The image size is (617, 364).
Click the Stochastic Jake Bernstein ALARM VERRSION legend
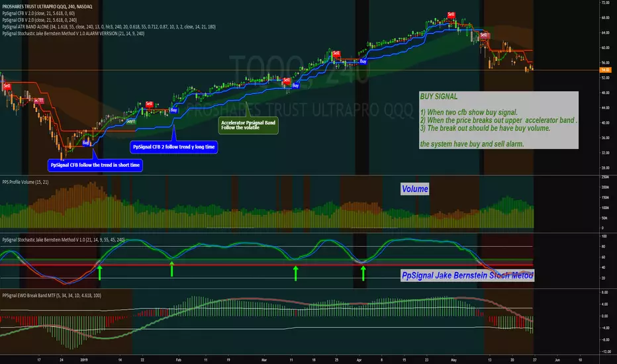pos(73,34)
